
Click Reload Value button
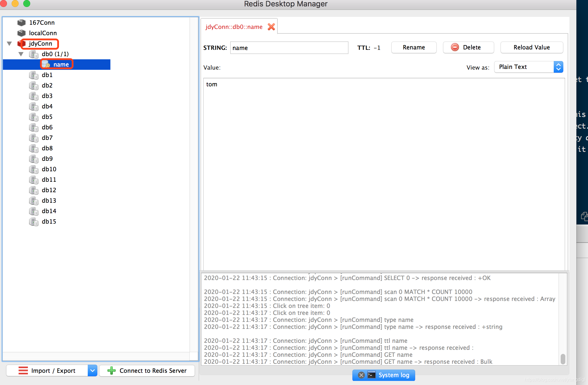click(x=531, y=47)
